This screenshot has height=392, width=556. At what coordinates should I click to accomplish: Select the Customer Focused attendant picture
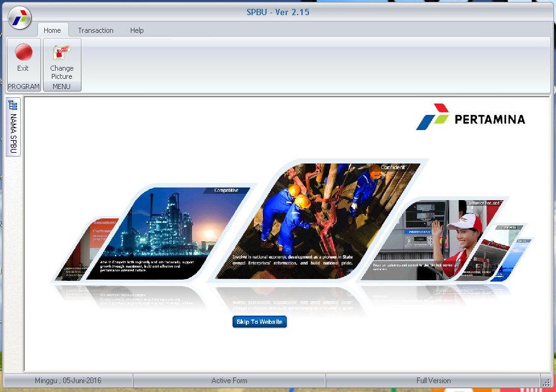pyautogui.click(x=432, y=240)
